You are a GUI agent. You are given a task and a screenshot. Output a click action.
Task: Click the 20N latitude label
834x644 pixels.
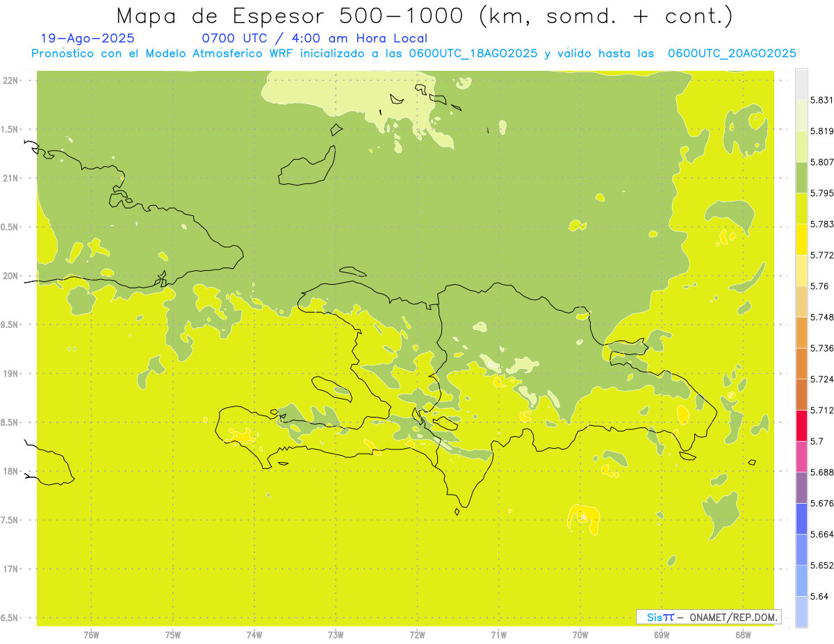(11, 276)
